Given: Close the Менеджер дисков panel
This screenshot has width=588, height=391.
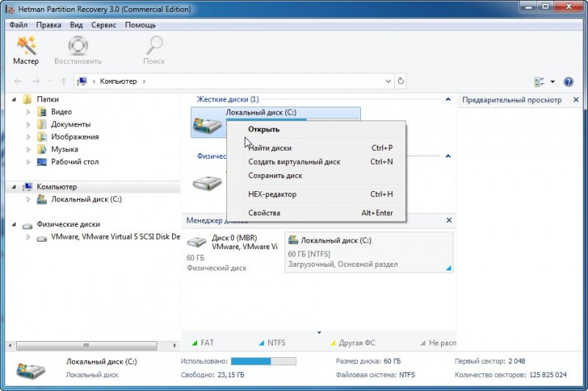Looking at the screenshot, I should 449,220.
